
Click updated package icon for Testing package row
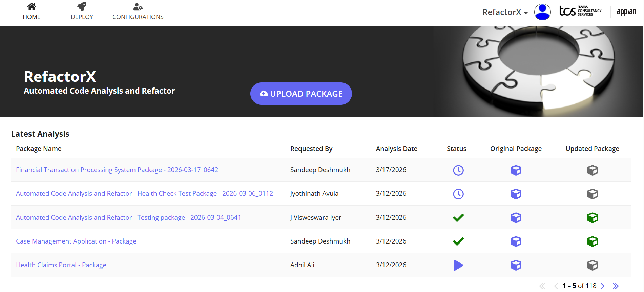pyautogui.click(x=592, y=218)
